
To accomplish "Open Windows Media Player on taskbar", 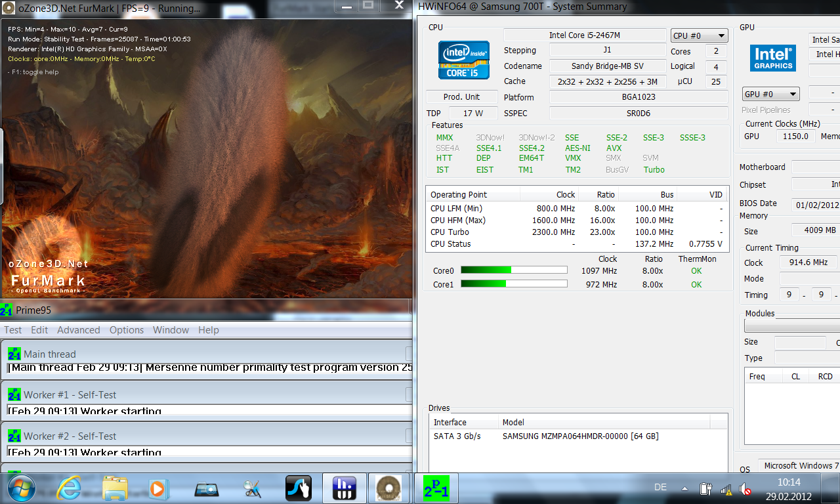I will point(158,488).
